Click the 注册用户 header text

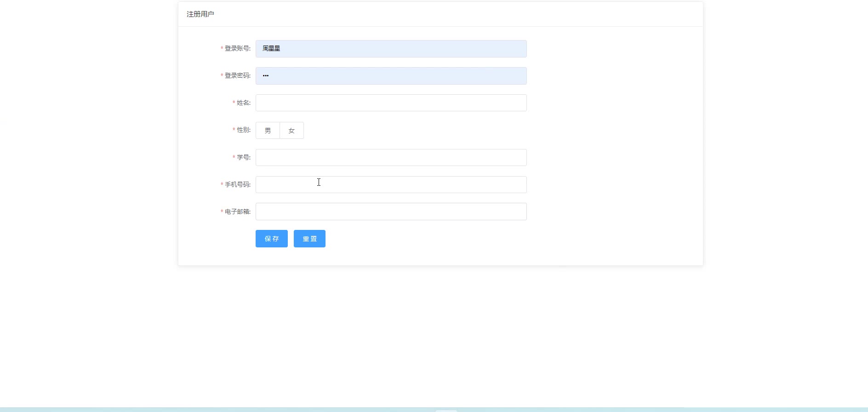pyautogui.click(x=200, y=14)
